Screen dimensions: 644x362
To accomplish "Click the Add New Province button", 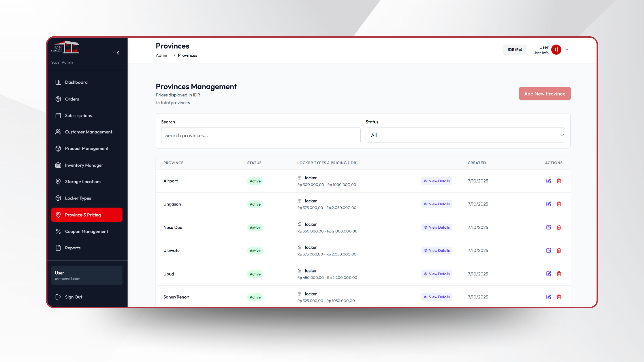I will (x=544, y=94).
